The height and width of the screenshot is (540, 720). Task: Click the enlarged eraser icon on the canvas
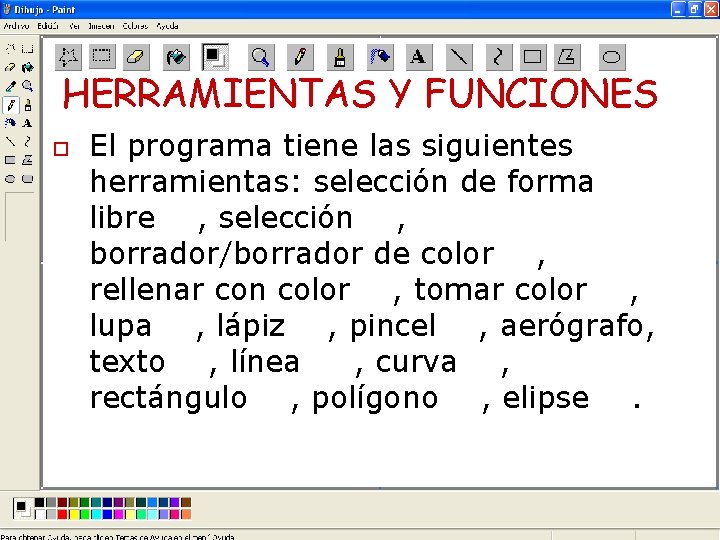[x=135, y=57]
